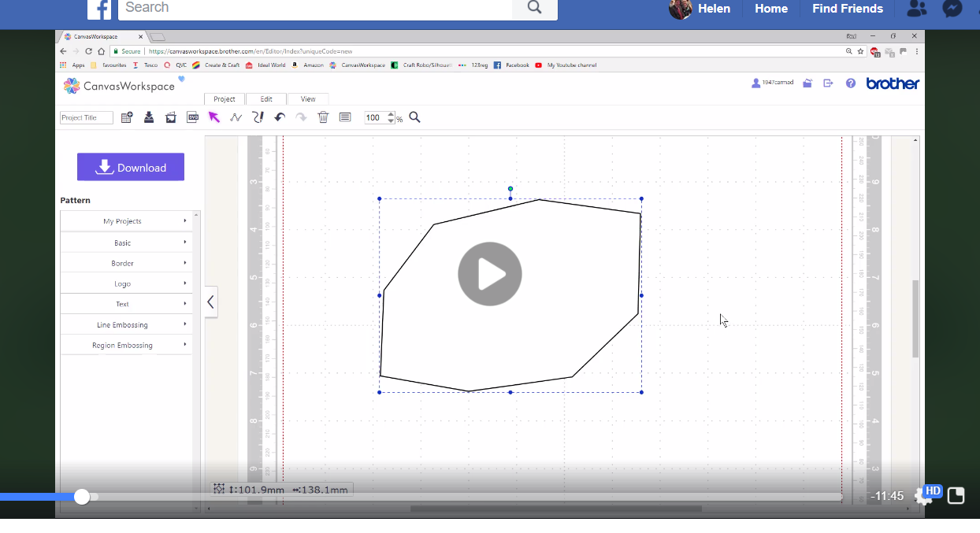
Task: Delete selection with trash can icon
Action: pos(323,117)
